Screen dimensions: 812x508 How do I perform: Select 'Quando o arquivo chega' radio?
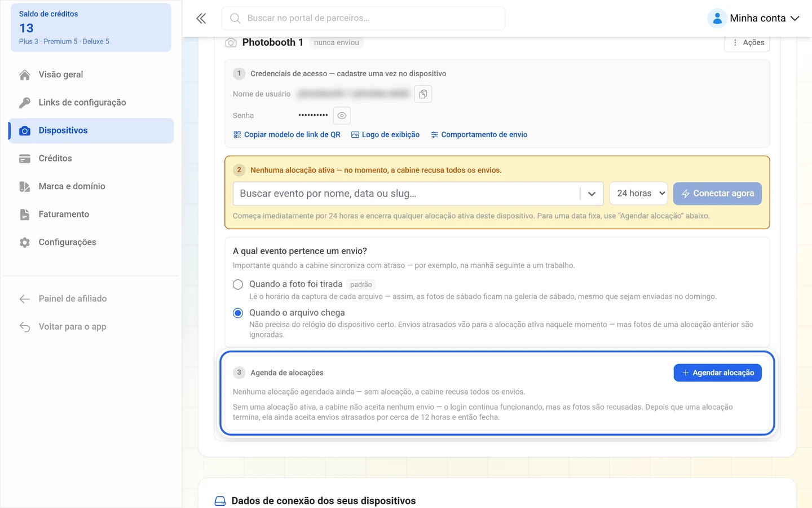(238, 313)
